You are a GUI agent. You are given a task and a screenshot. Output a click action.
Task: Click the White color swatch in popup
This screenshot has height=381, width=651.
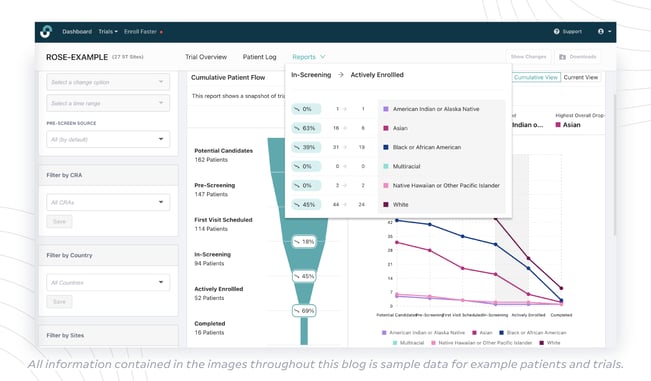[x=386, y=205]
